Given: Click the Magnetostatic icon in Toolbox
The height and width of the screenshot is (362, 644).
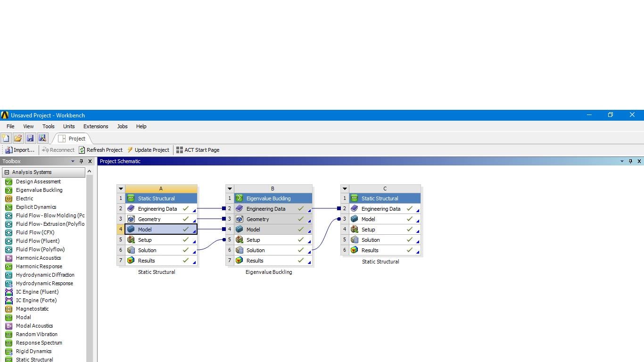Looking at the screenshot, I should tap(8, 309).
